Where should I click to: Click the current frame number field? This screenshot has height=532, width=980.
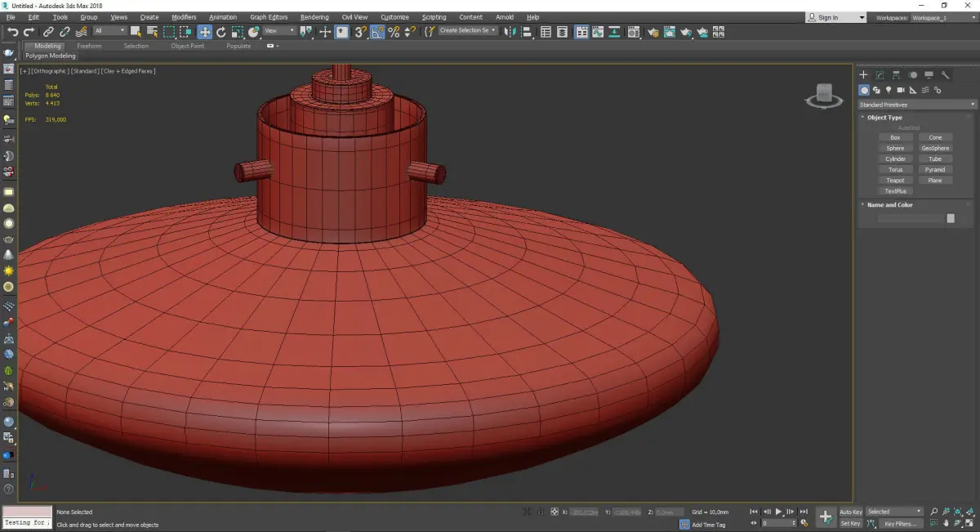780,523
